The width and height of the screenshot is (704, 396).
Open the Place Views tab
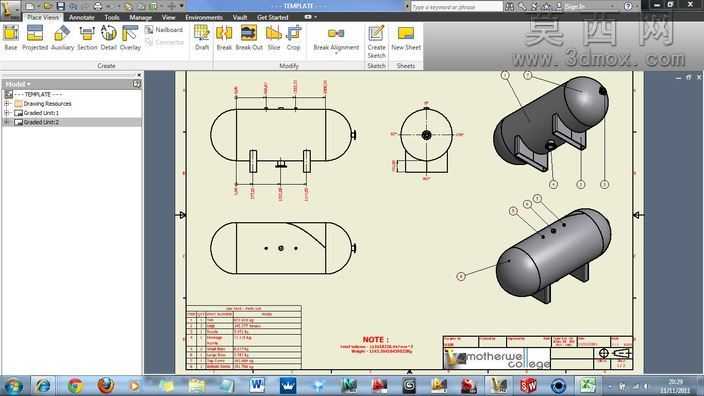pos(43,17)
